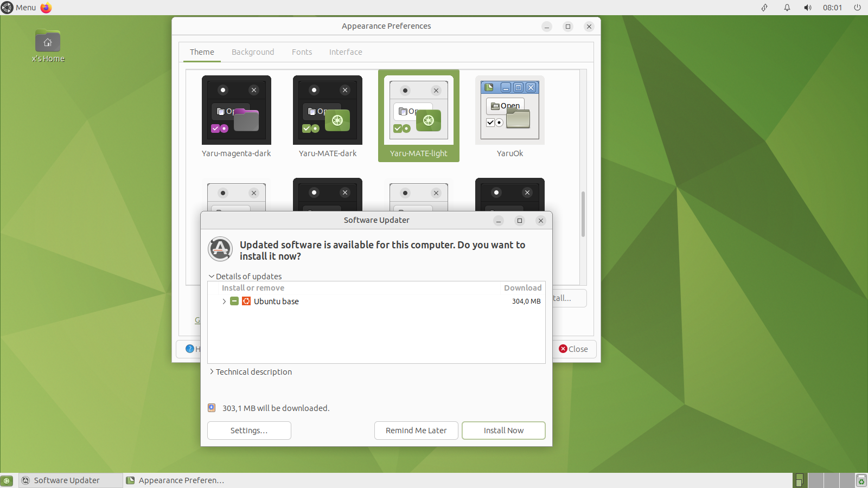Click the power/session icon top right
The width and height of the screenshot is (868, 488).
point(857,8)
